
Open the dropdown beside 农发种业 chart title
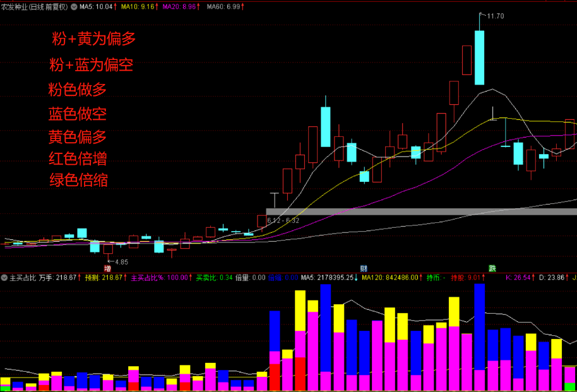(x=74, y=6)
